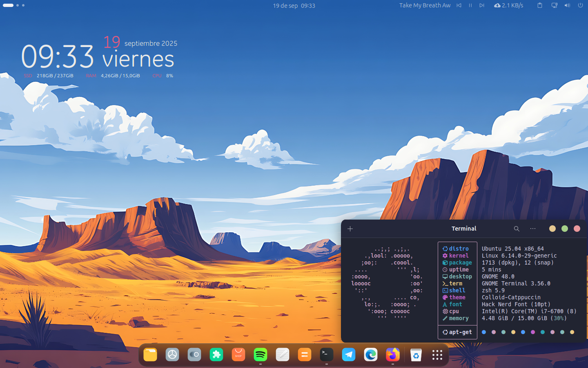Open Microsoft Edge from the dock
588x368 pixels.
(370, 355)
